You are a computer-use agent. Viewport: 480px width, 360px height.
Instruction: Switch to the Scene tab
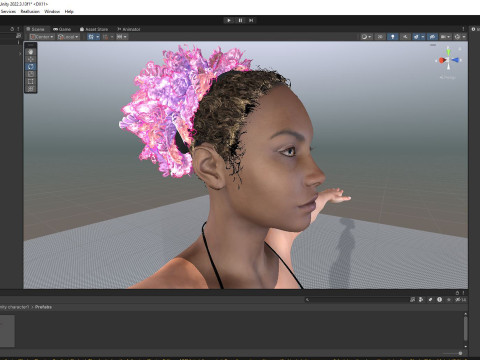pyautogui.click(x=36, y=29)
